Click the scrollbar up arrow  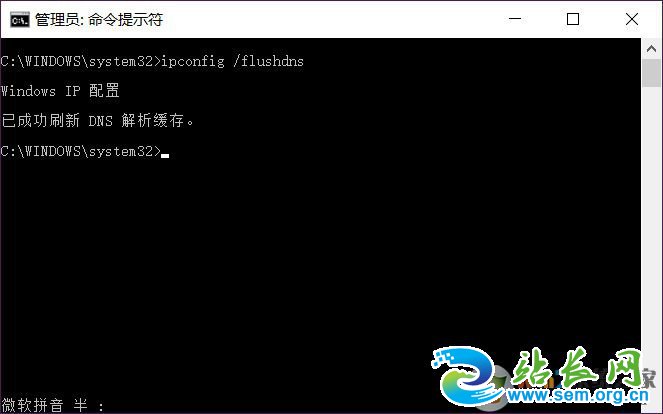tap(651, 49)
